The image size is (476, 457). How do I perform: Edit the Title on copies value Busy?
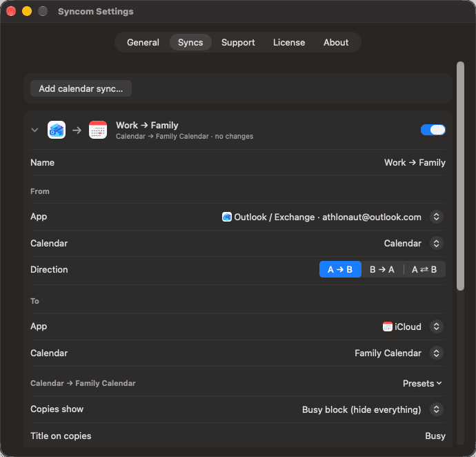tap(435, 436)
